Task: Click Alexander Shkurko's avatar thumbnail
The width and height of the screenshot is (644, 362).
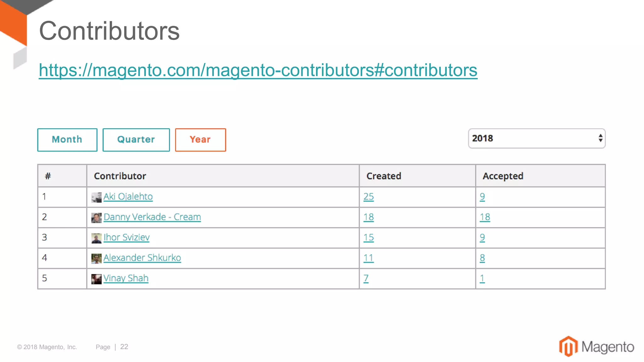Action: tap(96, 259)
